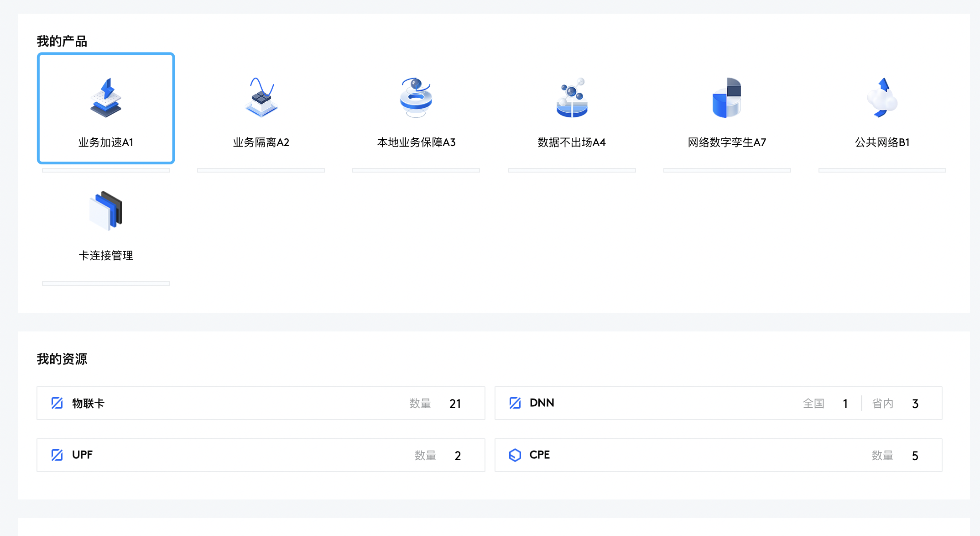Open the UPF resource row
980x536 pixels.
(261, 455)
